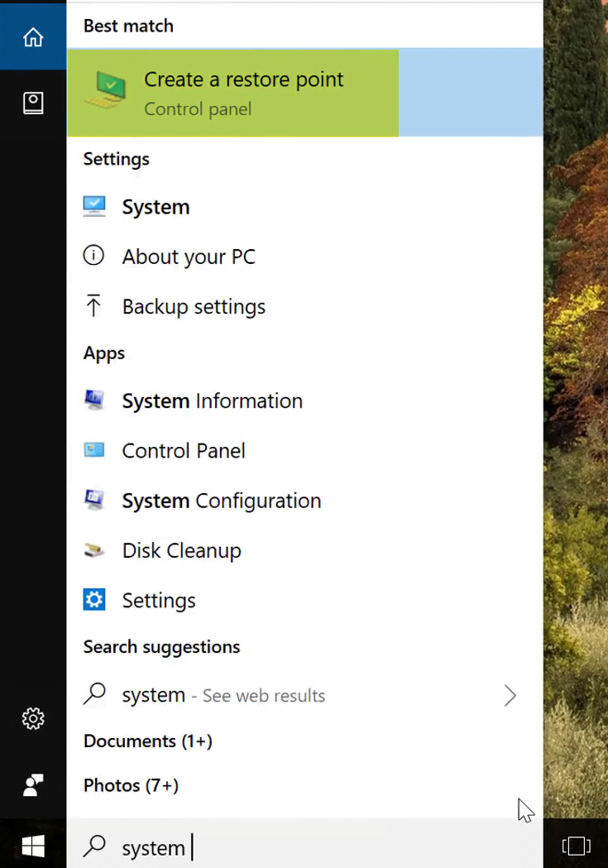Open Backup settings result

[305, 306]
